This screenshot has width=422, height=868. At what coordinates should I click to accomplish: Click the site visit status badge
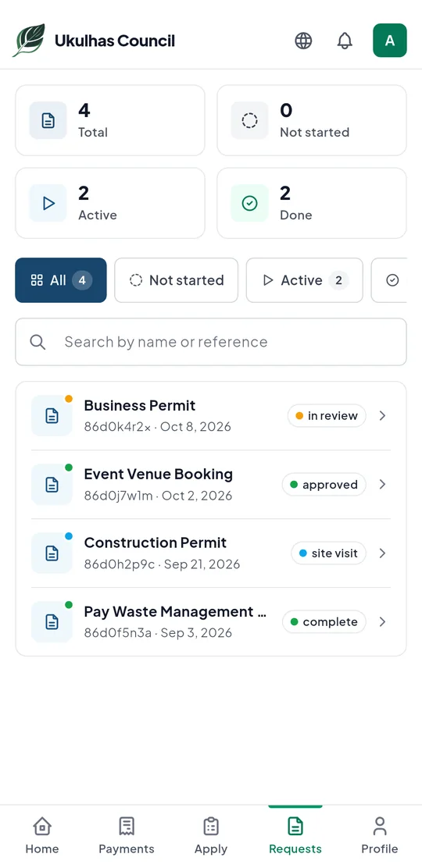[x=329, y=553]
